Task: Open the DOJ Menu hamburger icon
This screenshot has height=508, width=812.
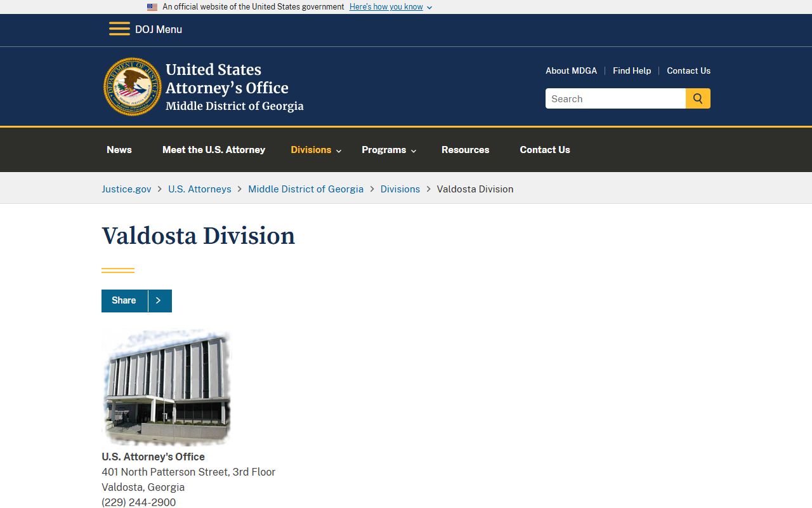Action: pos(119,29)
